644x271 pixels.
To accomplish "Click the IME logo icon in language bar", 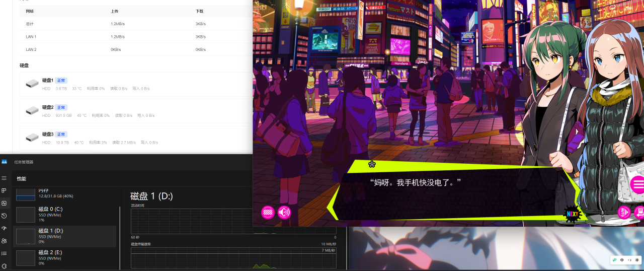I will [x=615, y=260].
